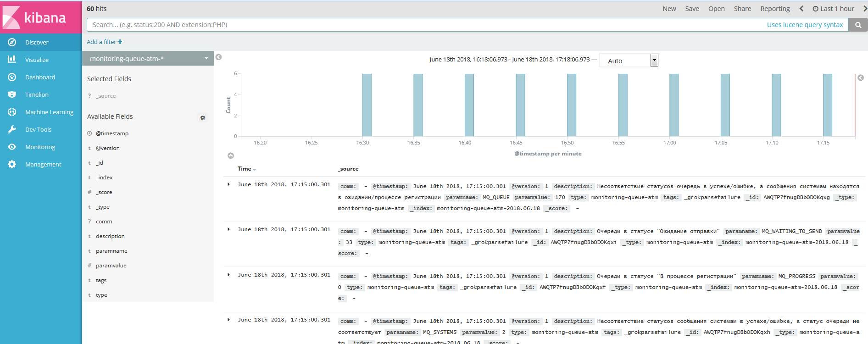Click the arrow icon right of chart
868x344 pixels.
[x=861, y=78]
